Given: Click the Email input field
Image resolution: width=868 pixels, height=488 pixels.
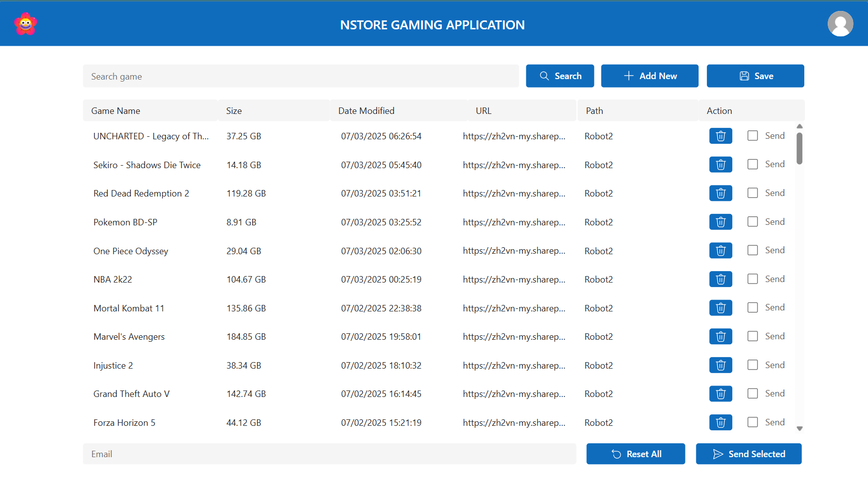Looking at the screenshot, I should click(329, 454).
